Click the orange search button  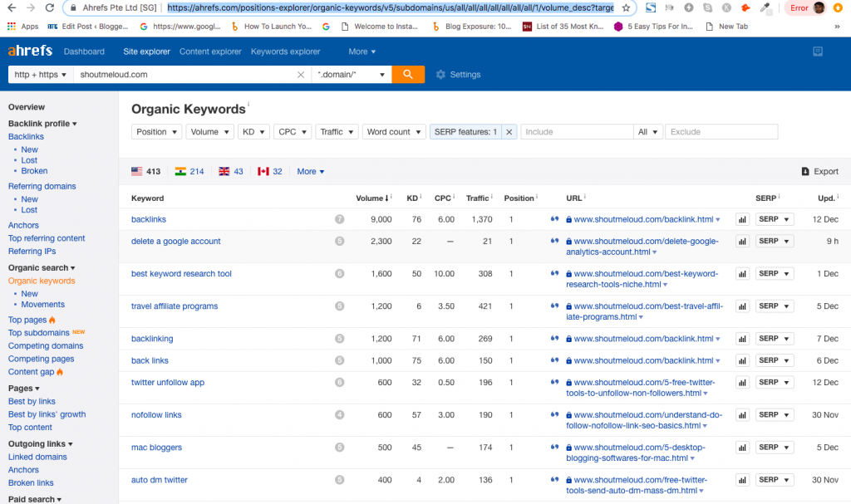pos(407,75)
